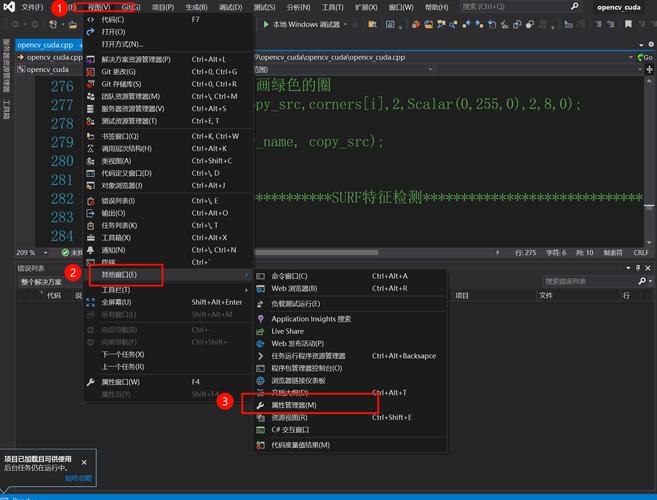This screenshot has width=657, height=500.
Task: Click the 项目 column header in error list
Action: pos(462,295)
